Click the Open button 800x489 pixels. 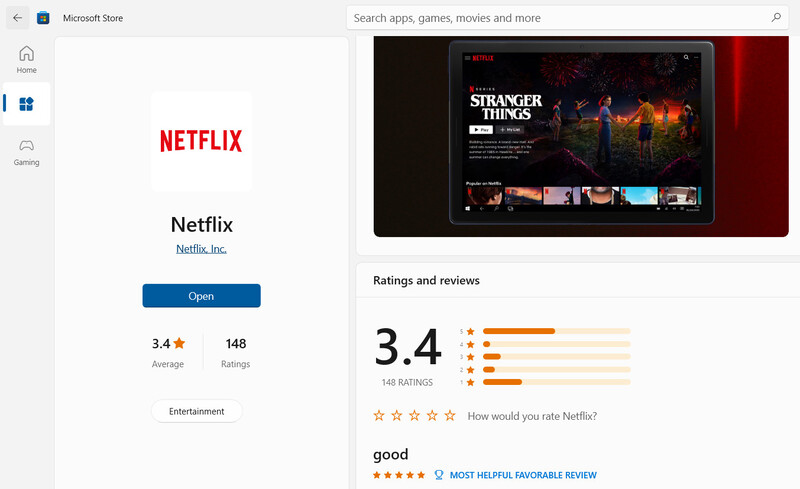(201, 296)
